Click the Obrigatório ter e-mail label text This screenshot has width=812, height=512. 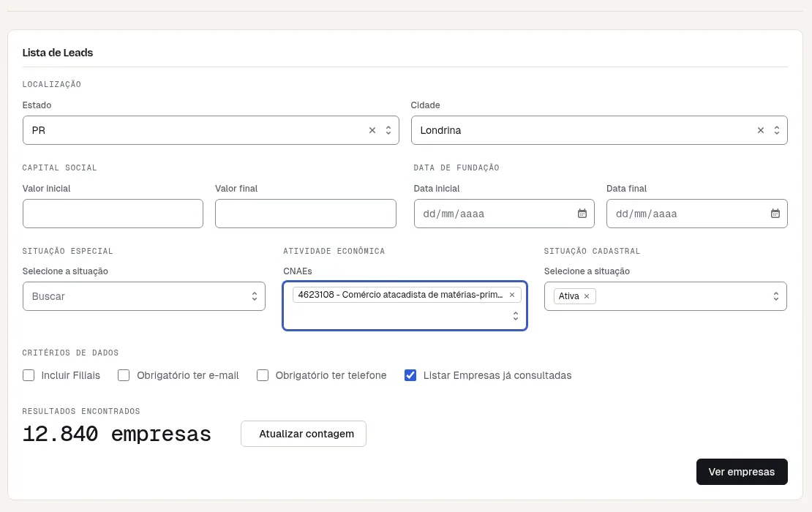(x=188, y=375)
